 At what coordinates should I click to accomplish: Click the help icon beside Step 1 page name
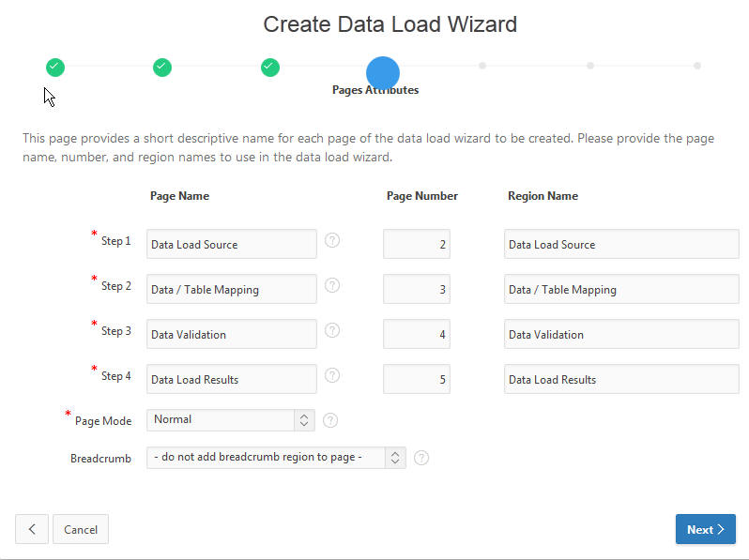[x=332, y=240]
